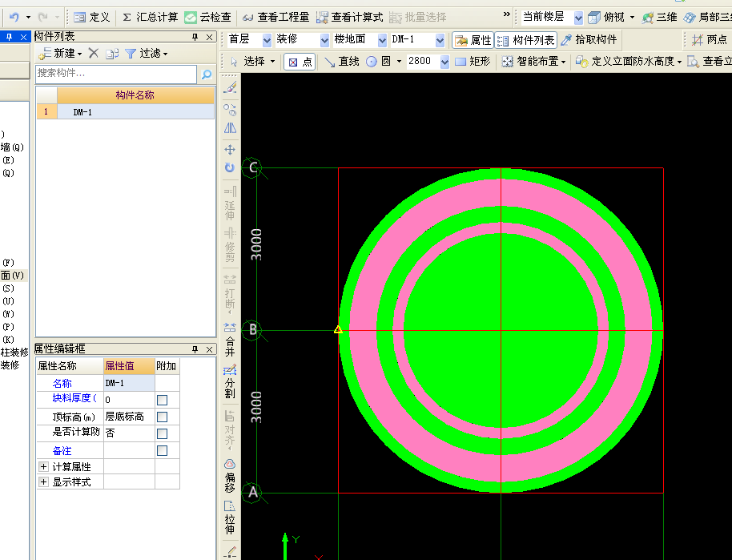Click the brush icon atop vertical toolbar

230,88
